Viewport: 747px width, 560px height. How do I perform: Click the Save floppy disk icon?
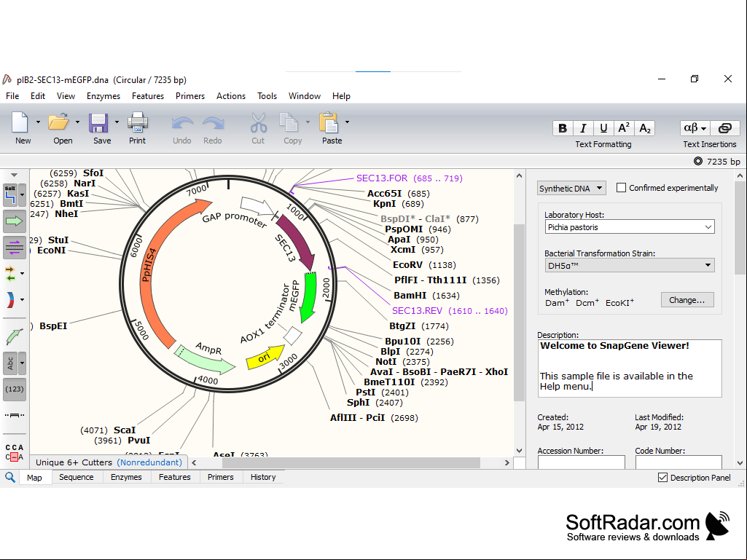tap(98, 122)
